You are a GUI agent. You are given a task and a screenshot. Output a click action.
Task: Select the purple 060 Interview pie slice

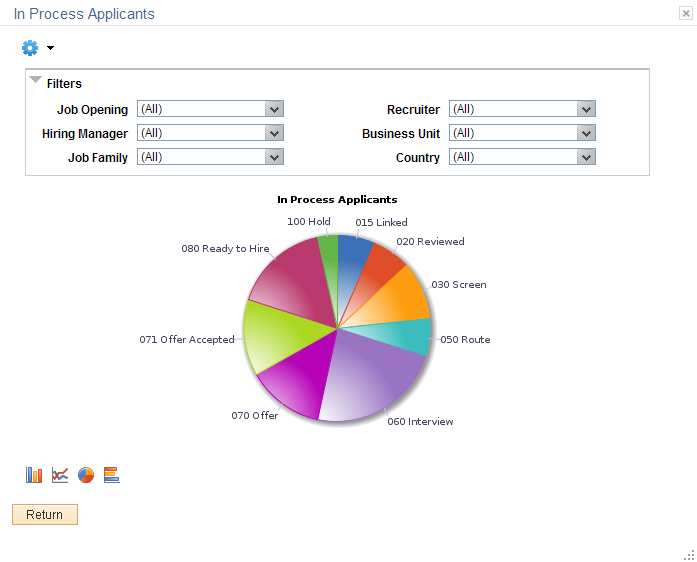click(x=373, y=378)
